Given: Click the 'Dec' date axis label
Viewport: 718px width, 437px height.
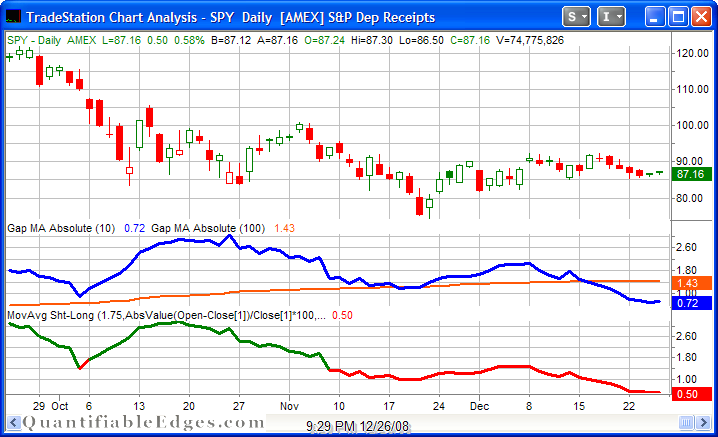Looking at the screenshot, I should [x=479, y=406].
